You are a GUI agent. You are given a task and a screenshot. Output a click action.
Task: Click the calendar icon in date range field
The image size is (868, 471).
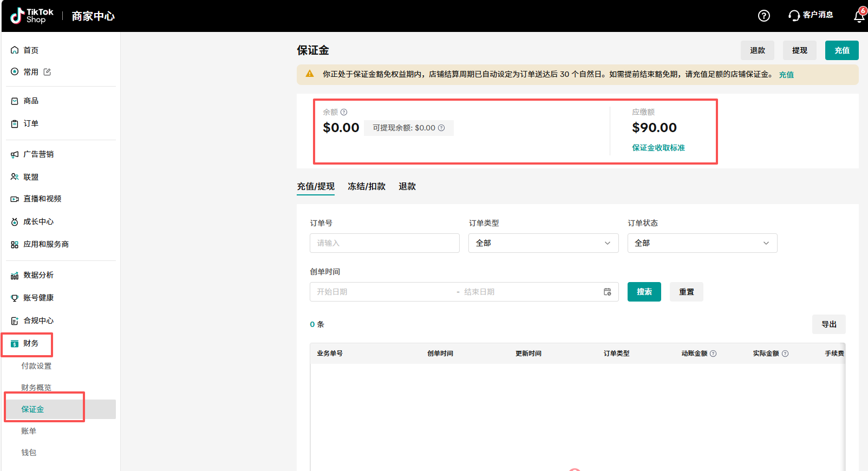pos(607,292)
